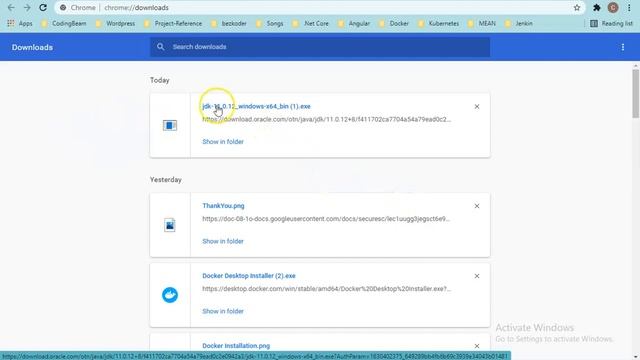Remove Docker Installation.png from the list

point(477,346)
